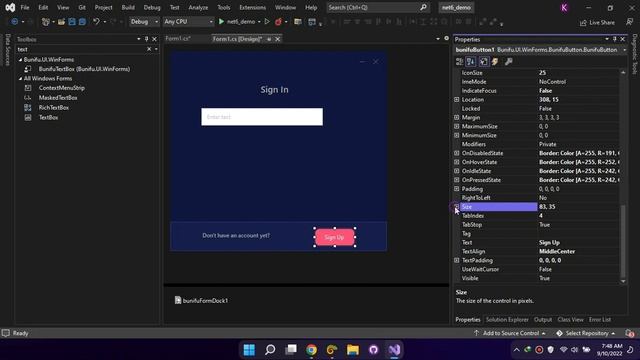Click the feedback person icon near Live Share
This screenshot has height=360, width=640.
629,22
